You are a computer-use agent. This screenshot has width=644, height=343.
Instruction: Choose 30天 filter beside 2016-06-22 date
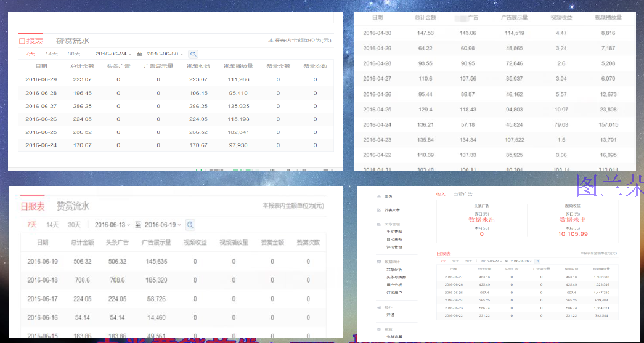pyautogui.click(x=468, y=261)
